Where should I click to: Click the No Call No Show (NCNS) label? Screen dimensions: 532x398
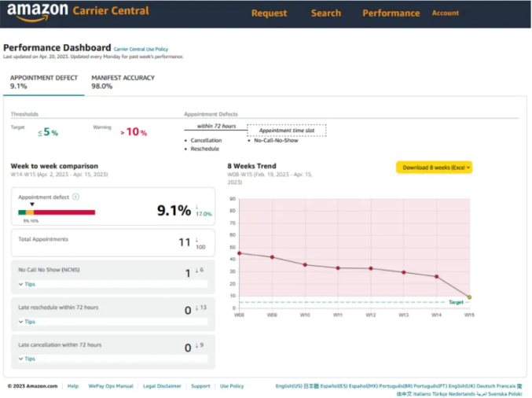[x=49, y=270]
